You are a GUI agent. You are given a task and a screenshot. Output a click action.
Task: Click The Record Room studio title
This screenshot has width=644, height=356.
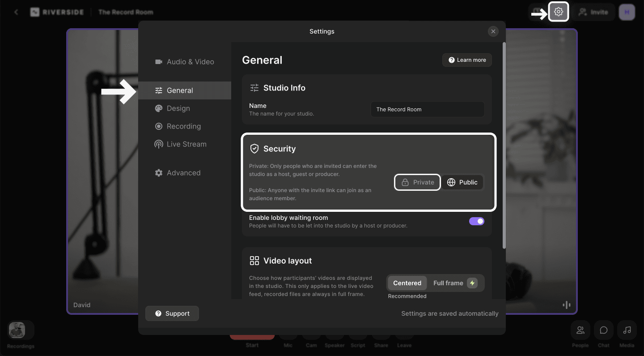pos(126,12)
